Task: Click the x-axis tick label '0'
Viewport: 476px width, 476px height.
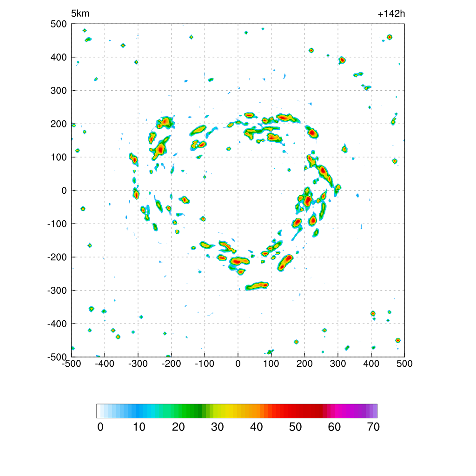Action: click(x=238, y=364)
